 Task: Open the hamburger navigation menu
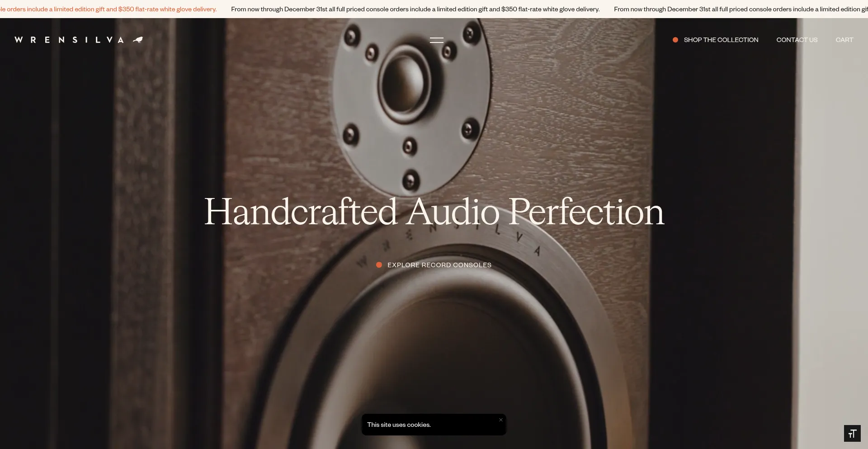pyautogui.click(x=436, y=40)
